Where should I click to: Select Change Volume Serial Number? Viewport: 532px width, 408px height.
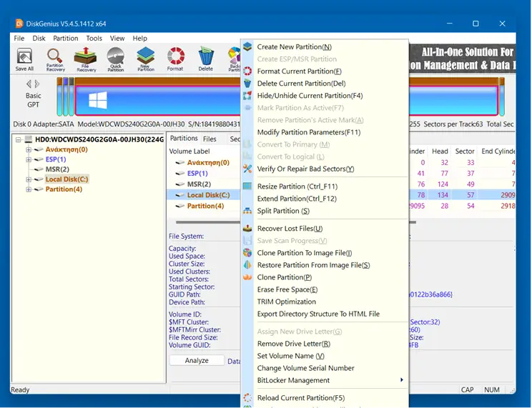coord(305,368)
